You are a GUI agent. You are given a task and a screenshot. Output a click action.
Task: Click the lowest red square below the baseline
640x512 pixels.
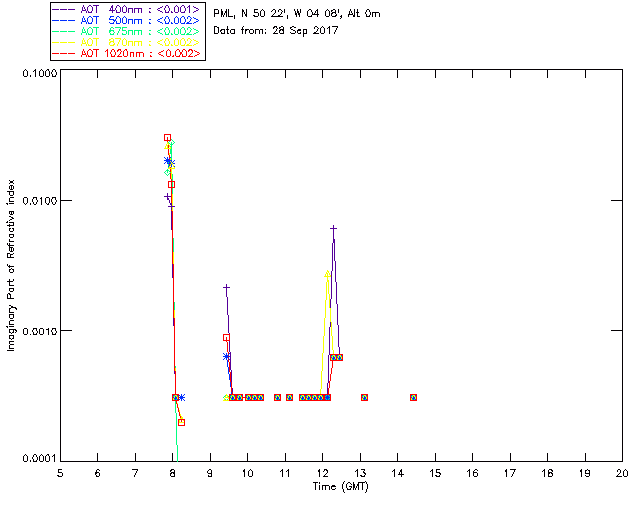pyautogui.click(x=182, y=422)
